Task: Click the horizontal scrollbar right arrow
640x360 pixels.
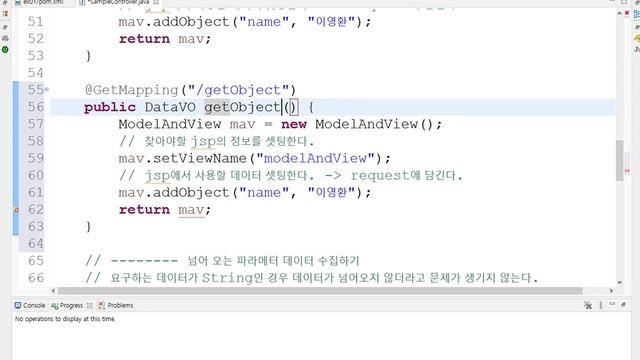Action: click(x=611, y=291)
